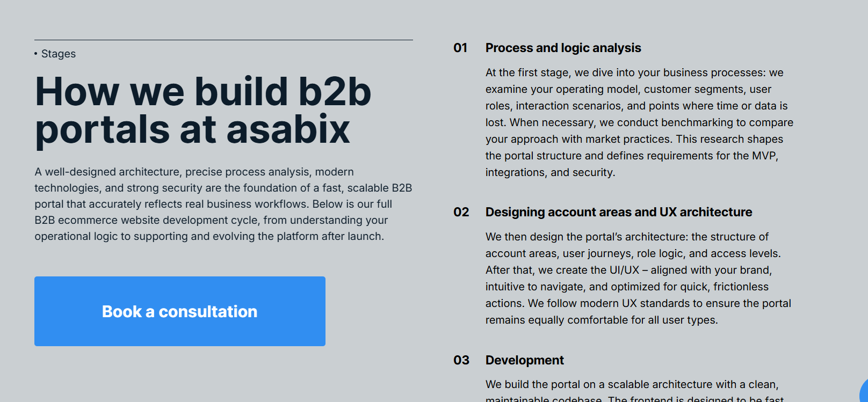Screen dimensions: 868x402
Task: Click the intro paragraph about well-designed architecture
Action: tap(223, 204)
